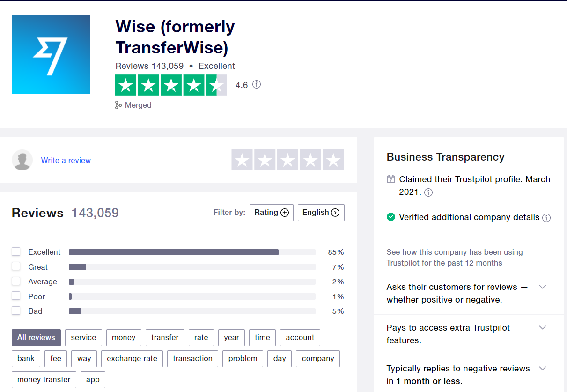Screen dimensions: 567x392
Task: Filter reviews by 'exchange rate' tag
Action: tap(132, 359)
